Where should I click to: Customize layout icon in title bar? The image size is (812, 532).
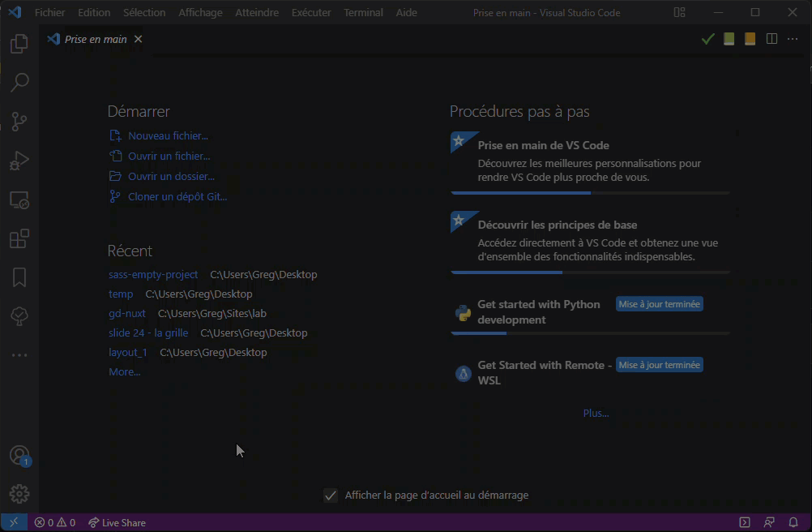pos(679,12)
